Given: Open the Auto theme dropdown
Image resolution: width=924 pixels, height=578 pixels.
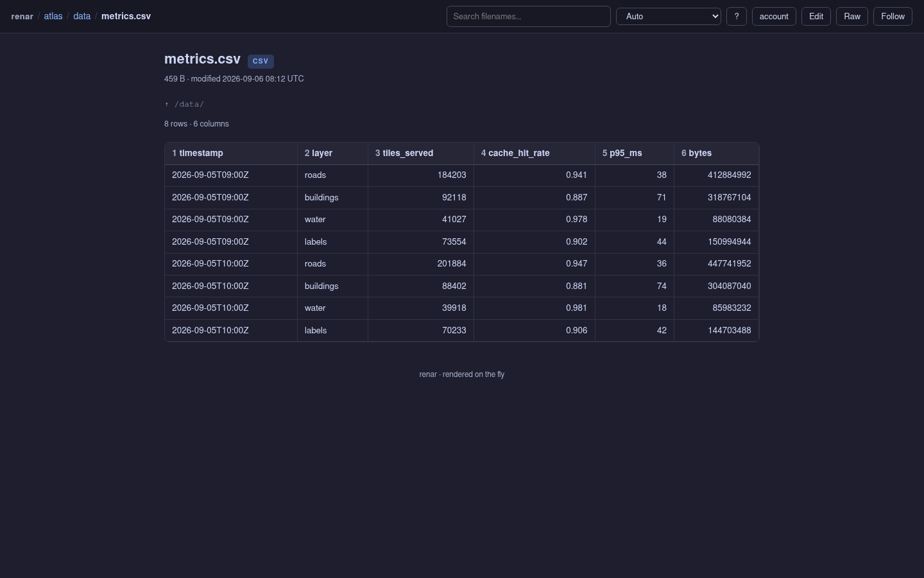Looking at the screenshot, I should (669, 17).
